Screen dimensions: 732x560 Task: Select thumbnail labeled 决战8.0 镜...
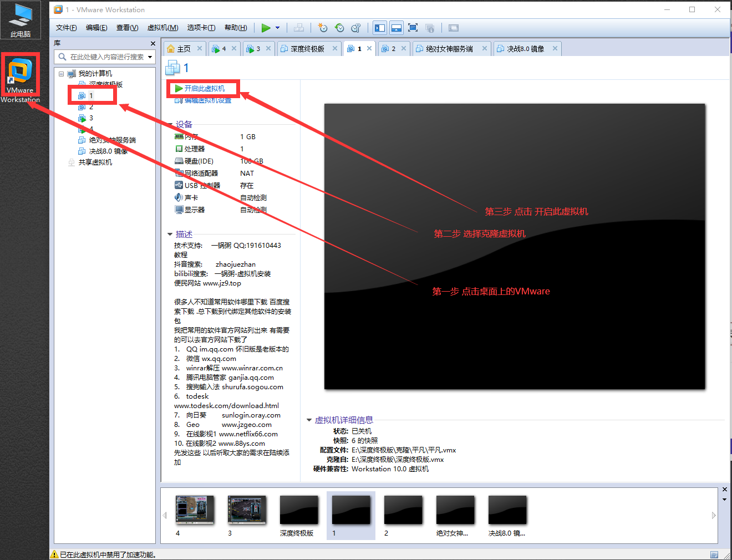[x=507, y=516]
